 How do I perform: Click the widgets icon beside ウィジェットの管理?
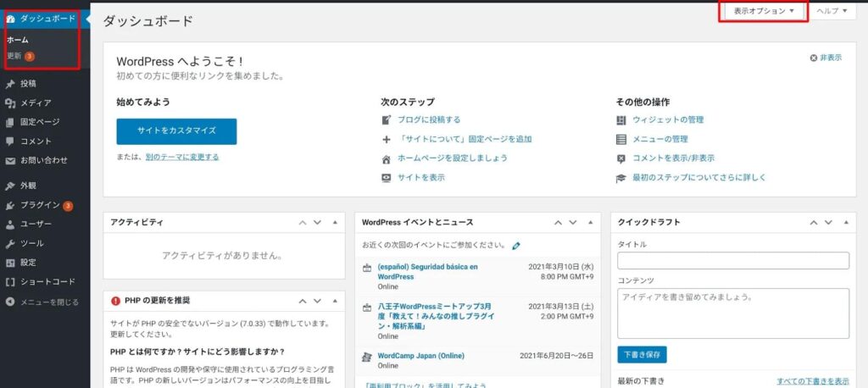(x=621, y=119)
